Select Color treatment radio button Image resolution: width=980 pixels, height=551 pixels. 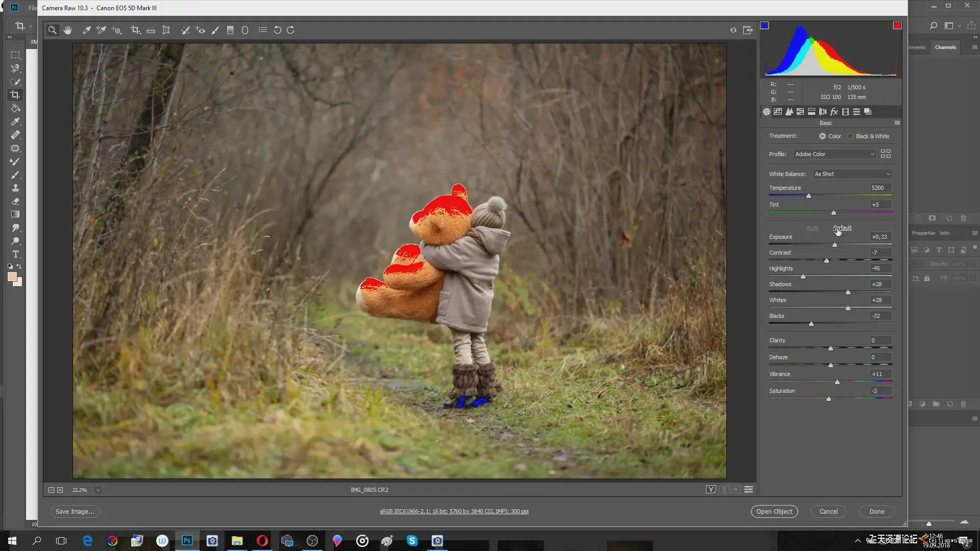click(822, 136)
